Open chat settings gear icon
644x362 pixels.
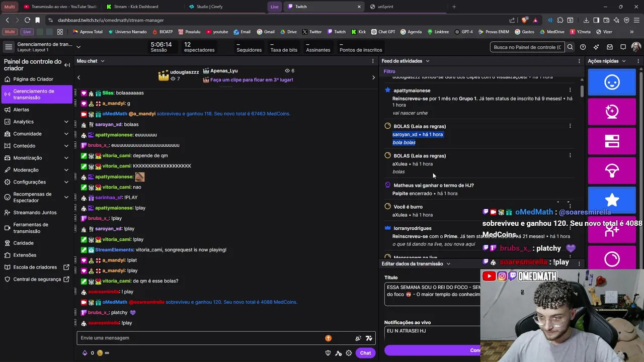point(349,353)
